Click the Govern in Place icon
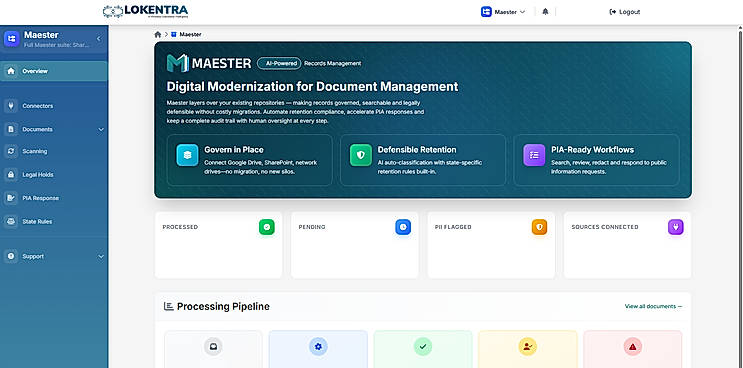Viewport: 743px width, 368px height. [x=187, y=155]
